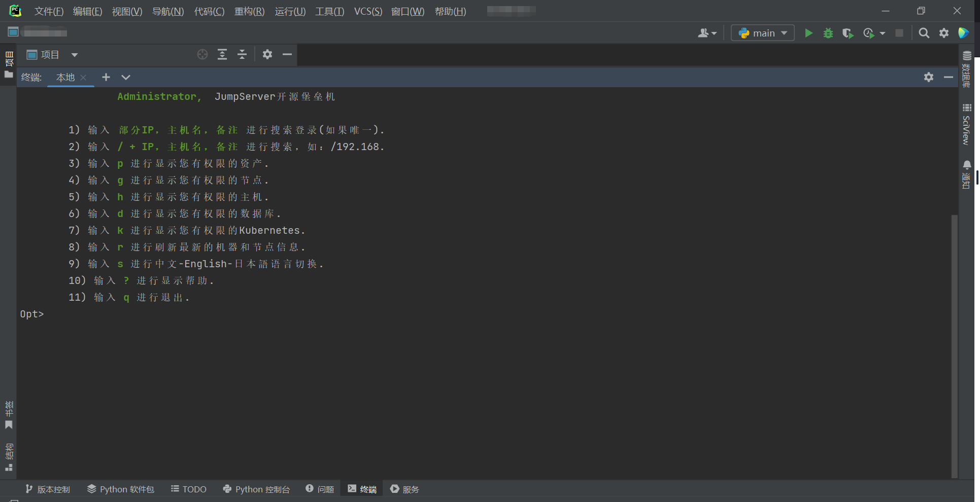Run the main Python configuration
This screenshot has width=980, height=502.
point(808,32)
